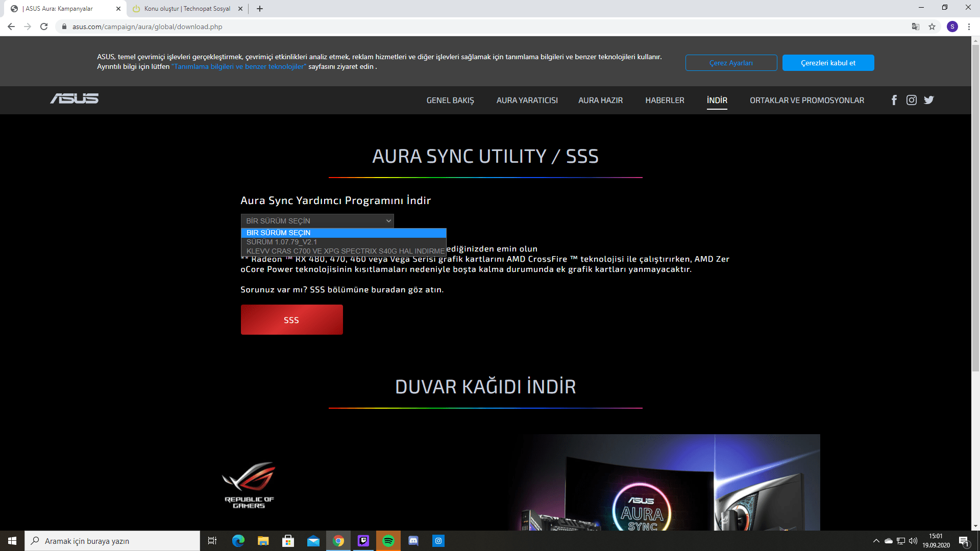Accept cookies with Çerezleri kabul et

(x=828, y=62)
